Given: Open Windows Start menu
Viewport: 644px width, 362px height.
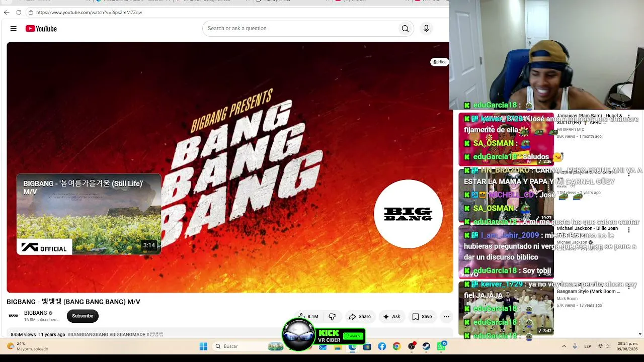Looking at the screenshot, I should [x=203, y=346].
